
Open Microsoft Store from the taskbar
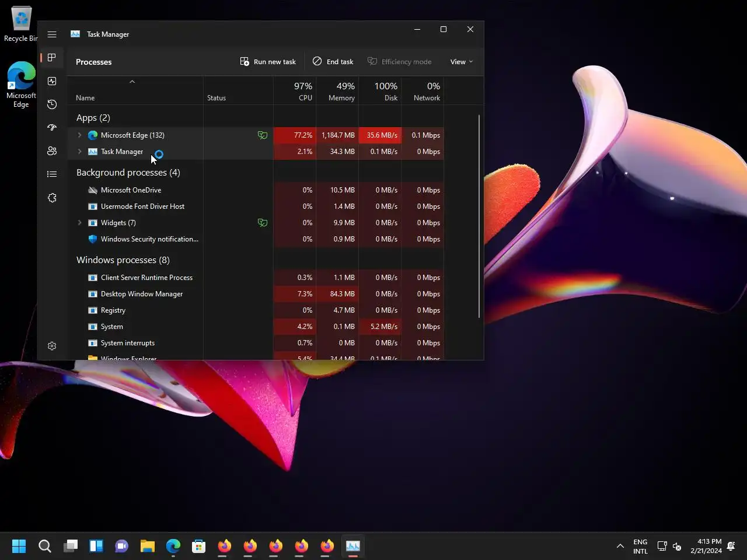pyautogui.click(x=199, y=546)
